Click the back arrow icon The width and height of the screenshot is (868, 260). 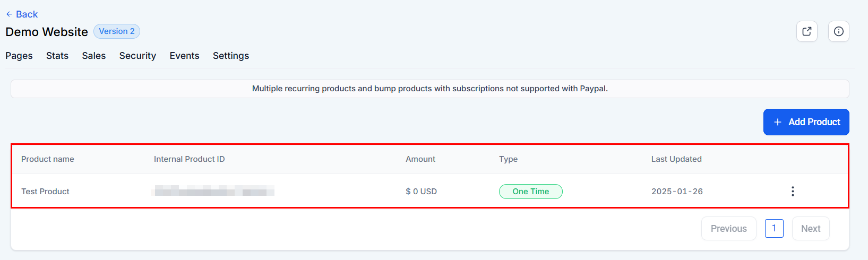click(9, 14)
